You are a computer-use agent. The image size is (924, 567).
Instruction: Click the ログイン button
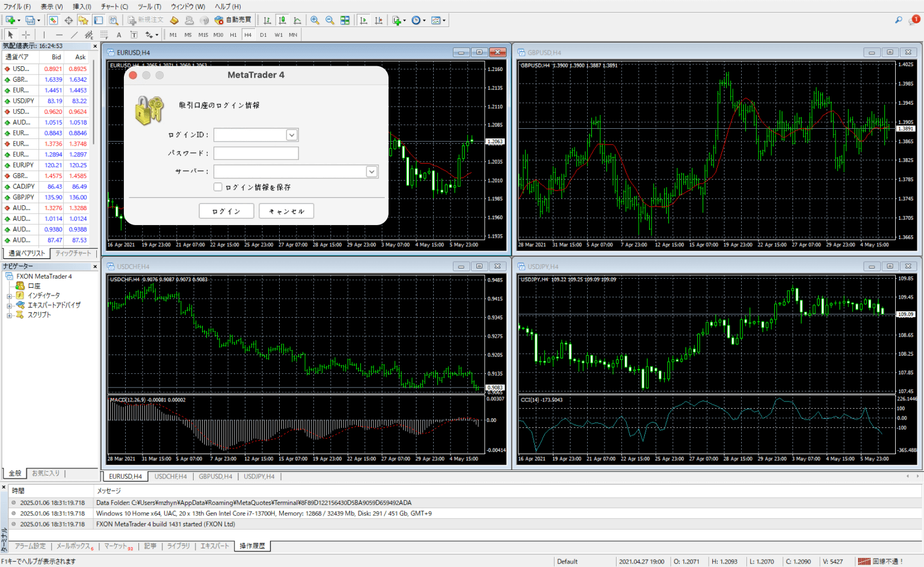pos(226,211)
